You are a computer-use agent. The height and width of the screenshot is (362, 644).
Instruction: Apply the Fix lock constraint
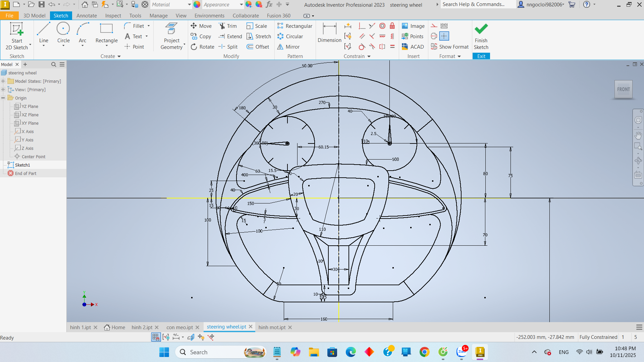pos(392,26)
